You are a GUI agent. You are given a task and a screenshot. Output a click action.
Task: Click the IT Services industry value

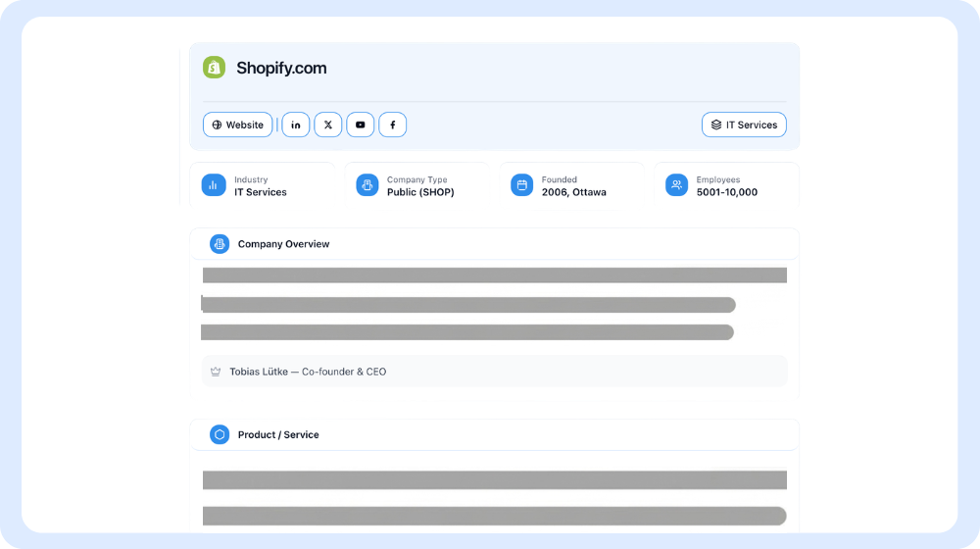(x=261, y=192)
